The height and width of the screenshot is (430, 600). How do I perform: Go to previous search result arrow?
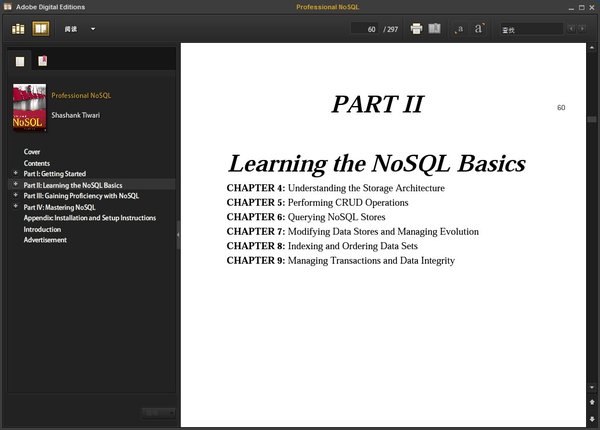pos(570,29)
